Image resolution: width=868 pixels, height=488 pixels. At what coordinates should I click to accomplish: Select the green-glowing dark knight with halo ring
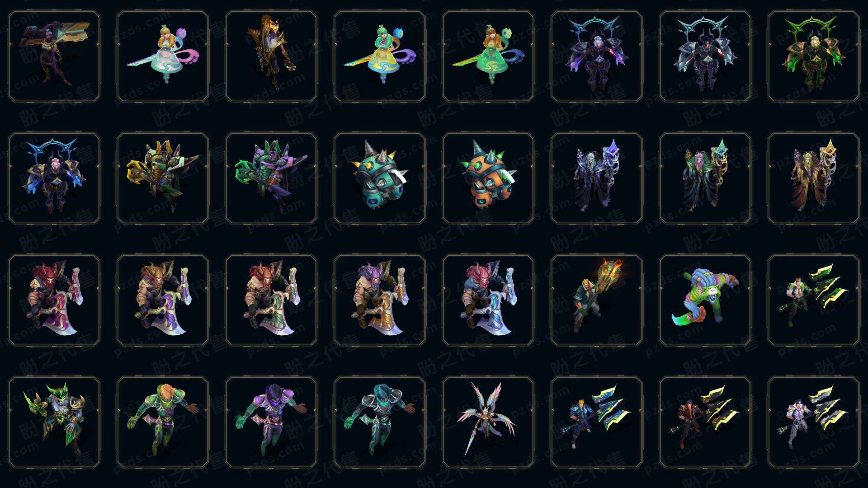pyautogui.click(x=814, y=56)
